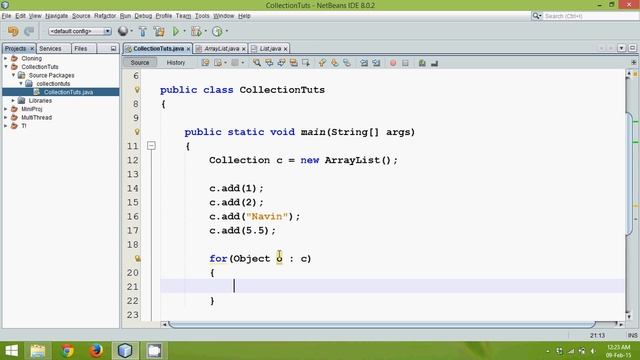Click the globe browser selector icon
Image resolution: width=640 pixels, height=360 pixels.
tap(122, 31)
